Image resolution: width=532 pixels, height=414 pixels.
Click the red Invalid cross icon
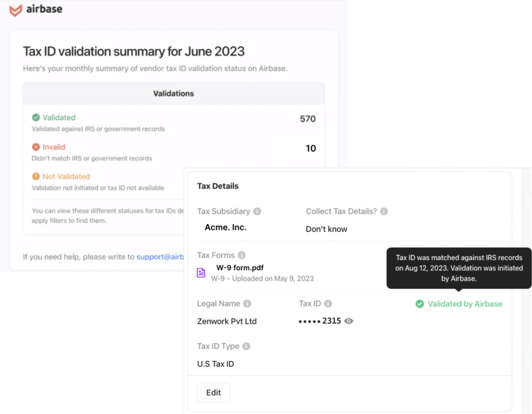click(36, 147)
